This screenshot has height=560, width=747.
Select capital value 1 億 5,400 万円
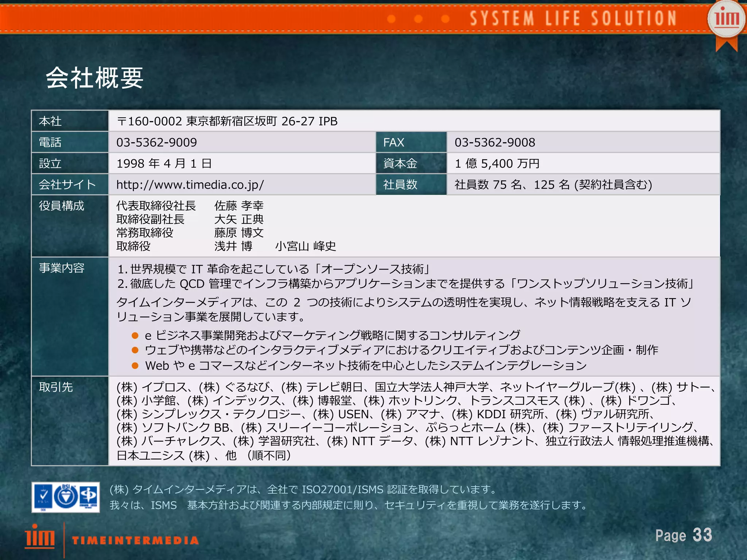coord(497,163)
